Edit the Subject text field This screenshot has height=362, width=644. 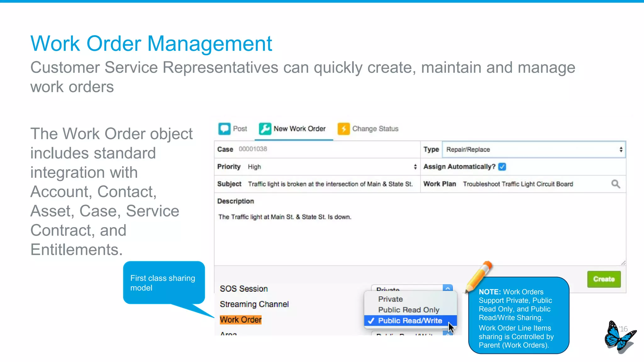coord(330,184)
